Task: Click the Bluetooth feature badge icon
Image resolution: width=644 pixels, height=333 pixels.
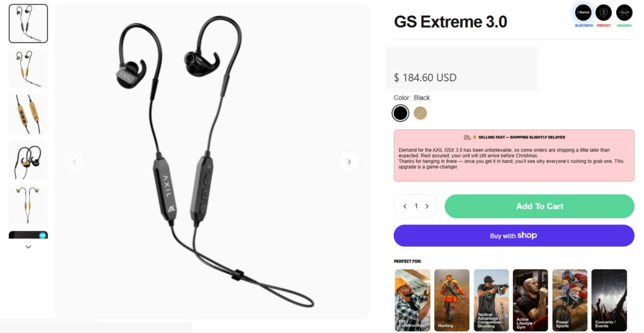Action: click(x=583, y=13)
